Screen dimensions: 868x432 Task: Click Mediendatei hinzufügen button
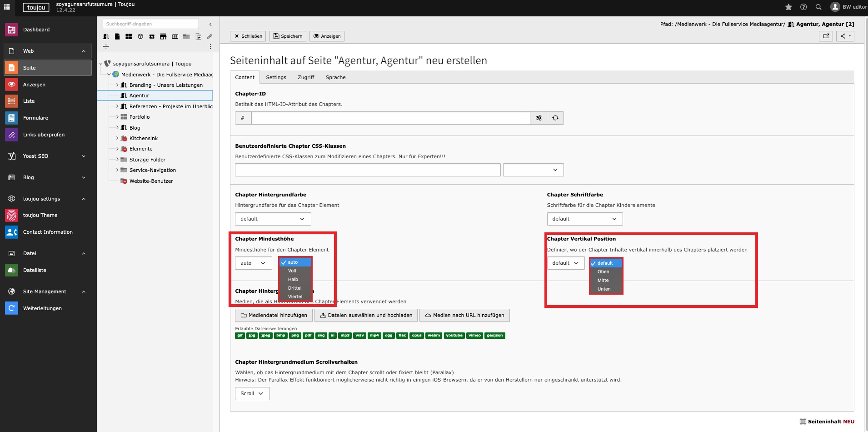click(274, 315)
